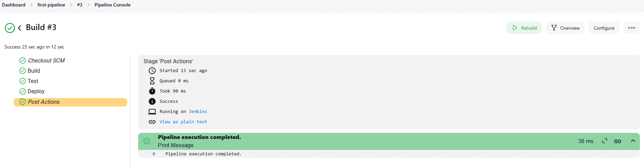
Task: Click the Overview branch icon
Action: (554, 28)
